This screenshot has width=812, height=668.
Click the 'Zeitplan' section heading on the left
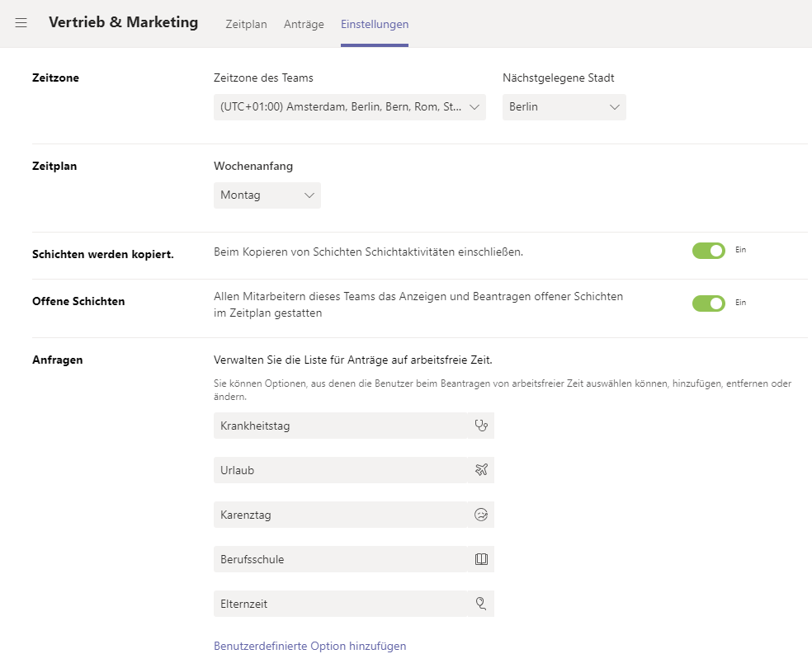tap(54, 166)
